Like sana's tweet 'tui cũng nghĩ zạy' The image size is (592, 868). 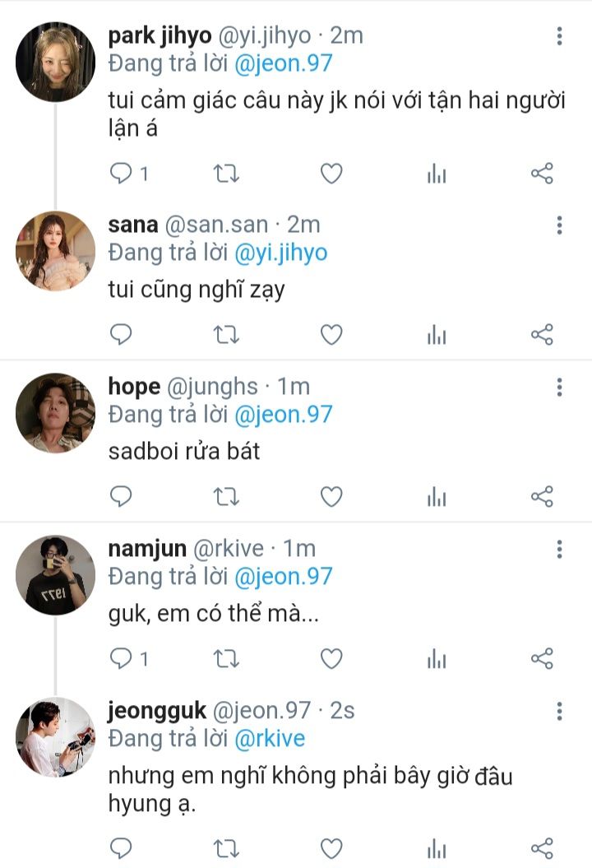click(331, 335)
